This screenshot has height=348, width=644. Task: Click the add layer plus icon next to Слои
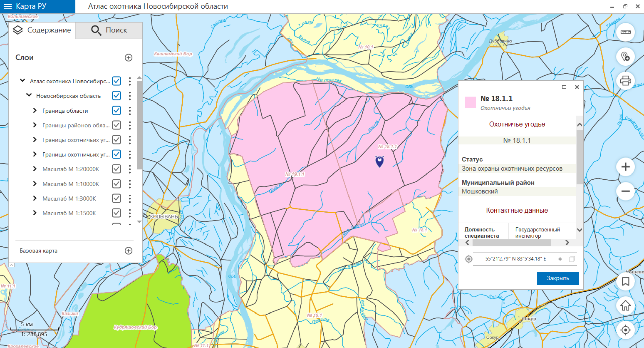pos(128,58)
